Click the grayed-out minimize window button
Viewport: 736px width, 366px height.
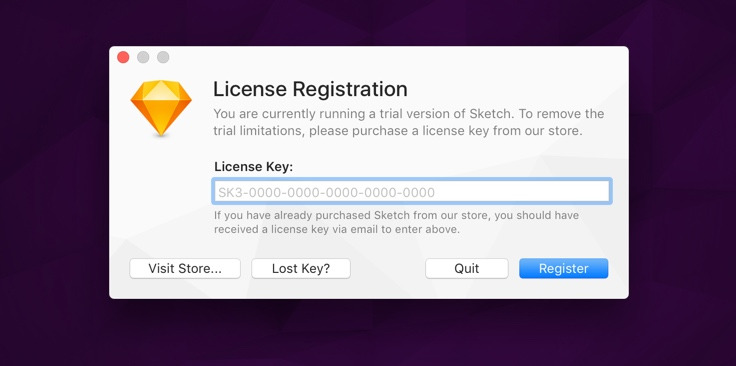coord(143,57)
